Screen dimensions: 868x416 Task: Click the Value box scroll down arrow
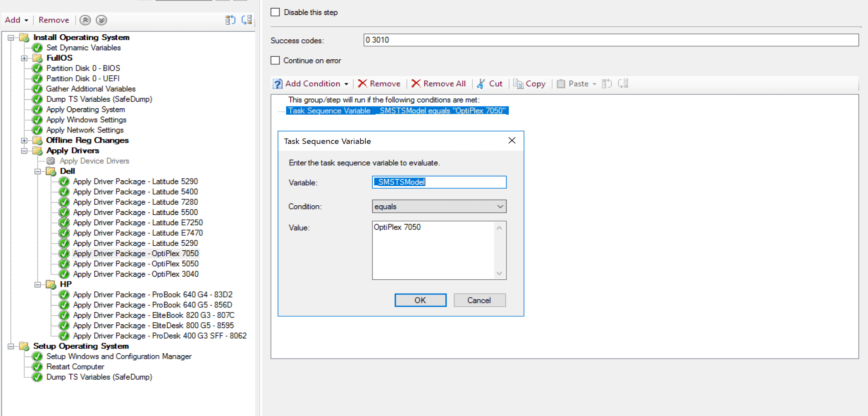(x=499, y=274)
